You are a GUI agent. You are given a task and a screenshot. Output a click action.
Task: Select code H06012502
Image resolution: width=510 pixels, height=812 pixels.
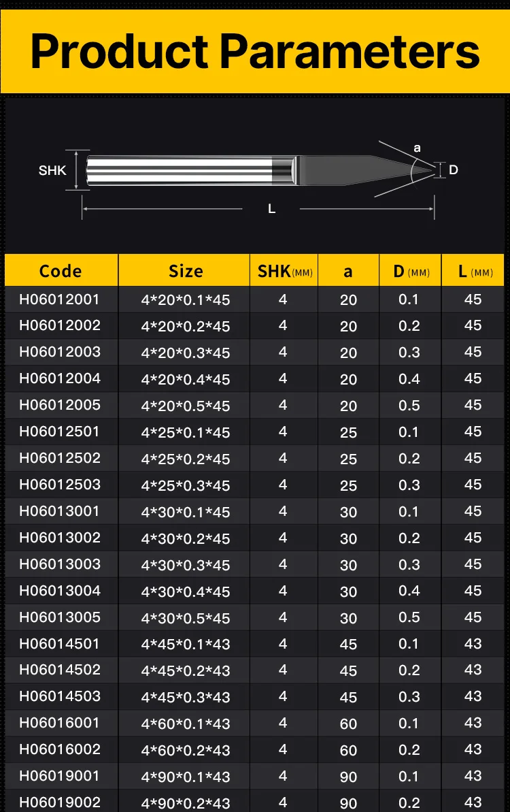coord(60,458)
